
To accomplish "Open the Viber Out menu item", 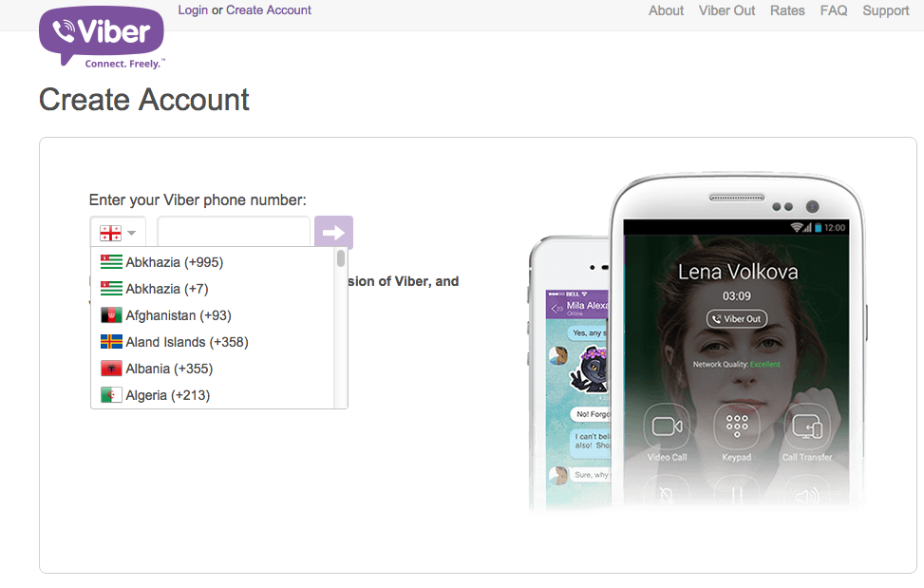I will [x=726, y=10].
